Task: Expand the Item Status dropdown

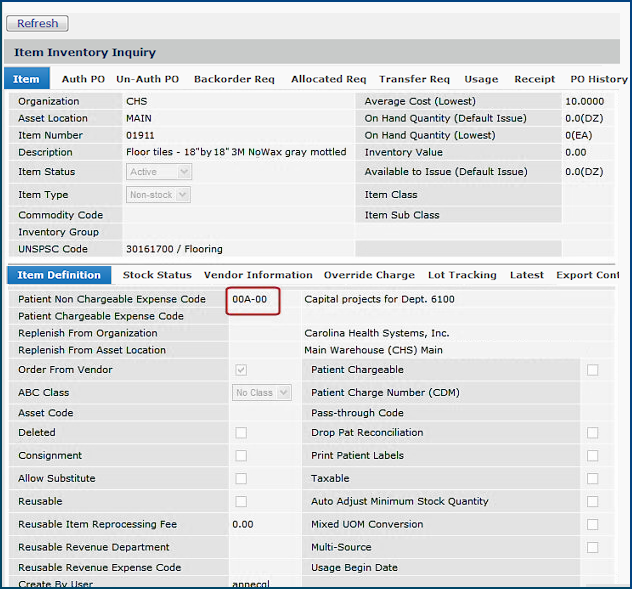Action: (159, 172)
